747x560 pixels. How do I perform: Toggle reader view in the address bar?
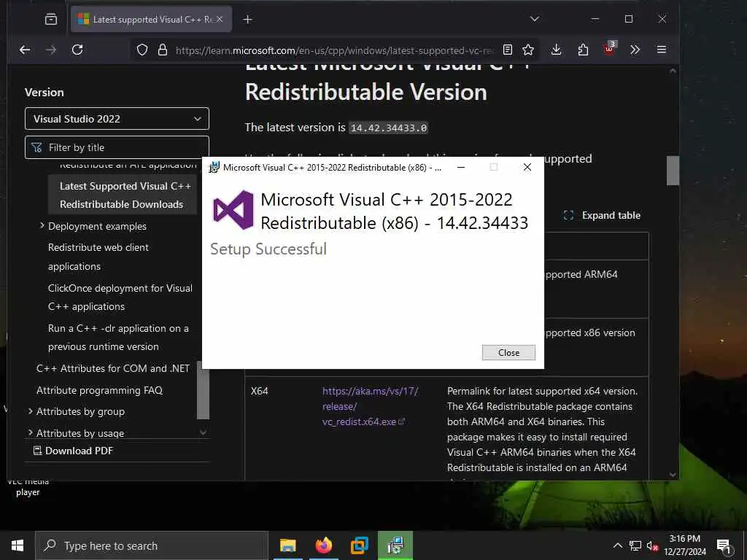point(508,50)
